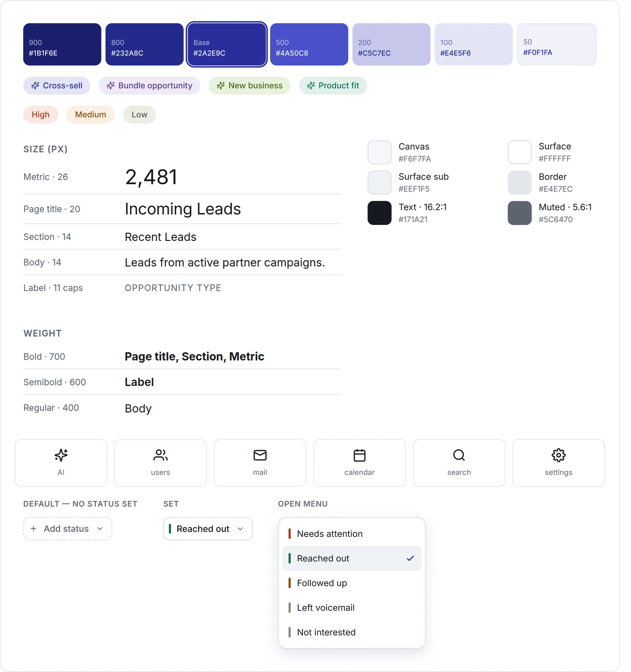The width and height of the screenshot is (631, 672).
Task: Click the calendar icon card
Action: click(359, 463)
